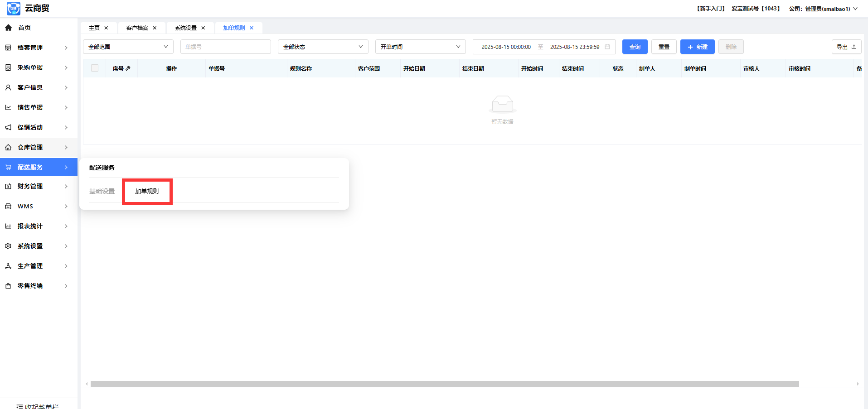This screenshot has width=868, height=409.
Task: Close the 客户档案 tab
Action: 155,28
